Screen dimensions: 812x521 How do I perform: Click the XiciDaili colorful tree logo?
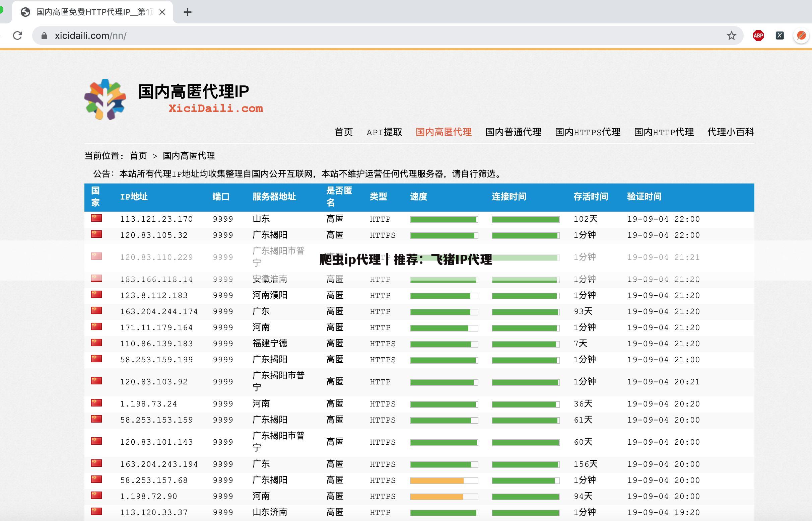(105, 99)
